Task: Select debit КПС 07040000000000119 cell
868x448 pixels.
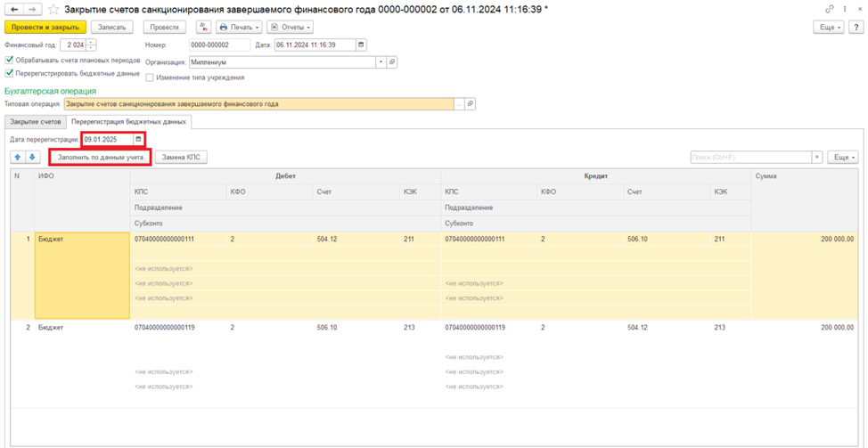Action: pos(177,328)
